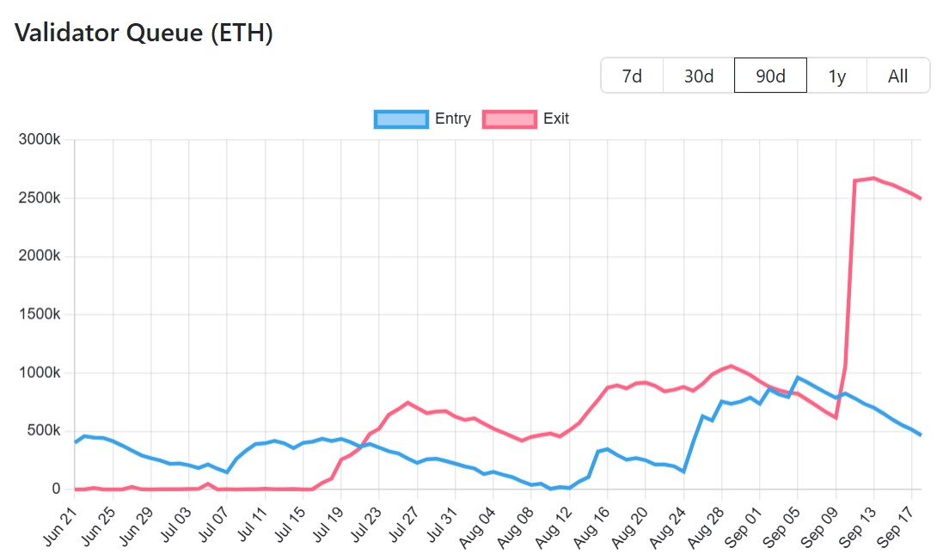Click the pink Exit legend swatch
Screen dimensions: 949x560
point(507,119)
